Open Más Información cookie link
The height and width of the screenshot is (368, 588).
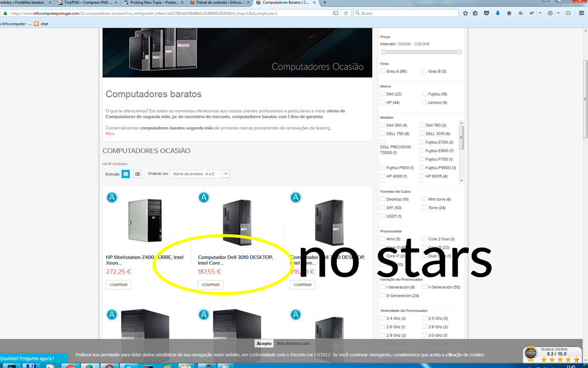(293, 343)
